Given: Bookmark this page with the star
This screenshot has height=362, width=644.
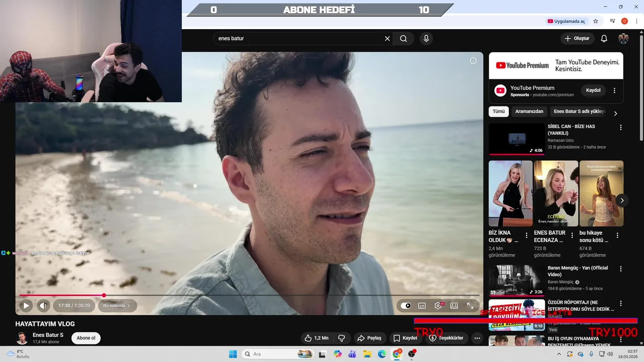Looking at the screenshot, I should coord(596,21).
